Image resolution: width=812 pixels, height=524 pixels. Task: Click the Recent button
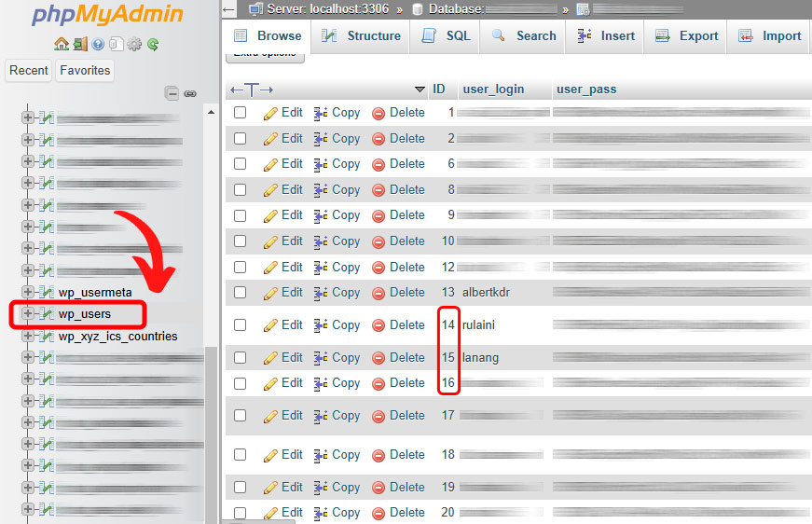click(29, 71)
